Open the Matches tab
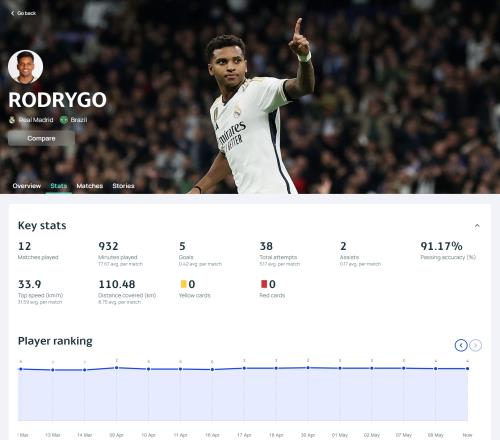The width and height of the screenshot is (500, 440). [x=90, y=186]
